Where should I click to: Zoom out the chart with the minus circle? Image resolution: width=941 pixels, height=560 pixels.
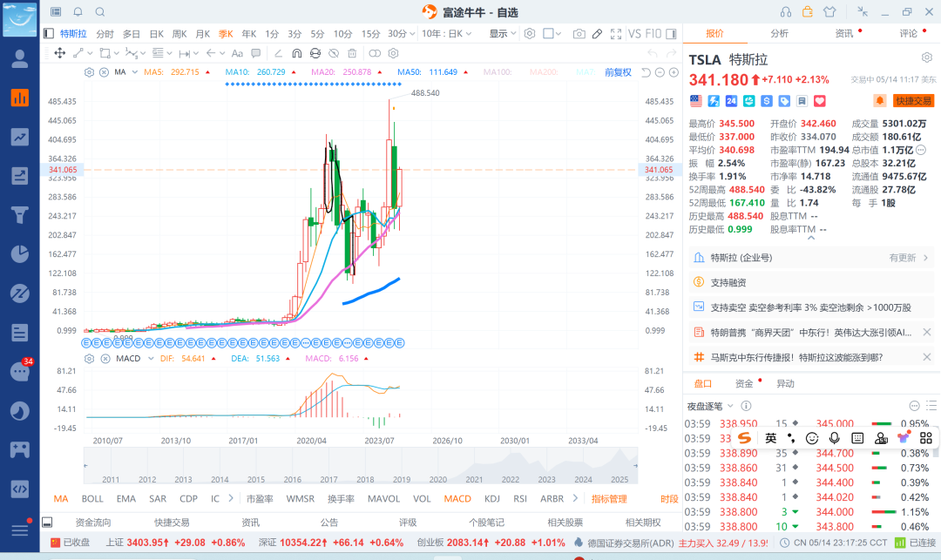[x=660, y=72]
